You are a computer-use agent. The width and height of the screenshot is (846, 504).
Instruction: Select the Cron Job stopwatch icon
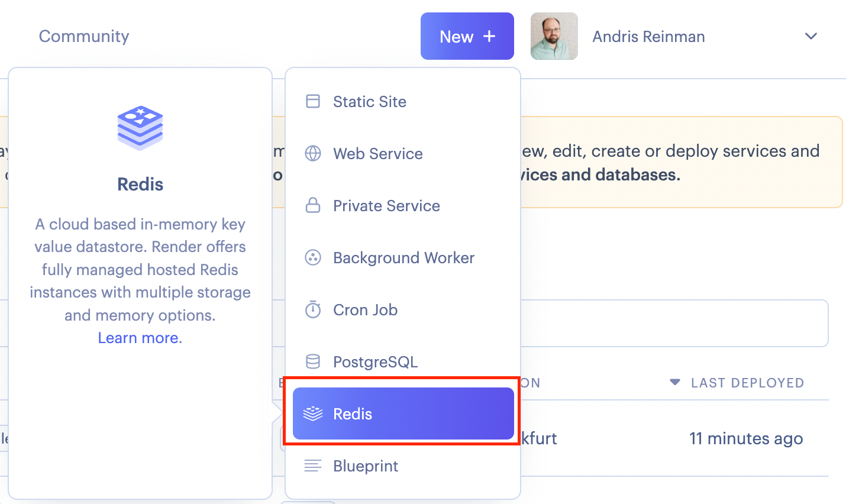(x=312, y=309)
